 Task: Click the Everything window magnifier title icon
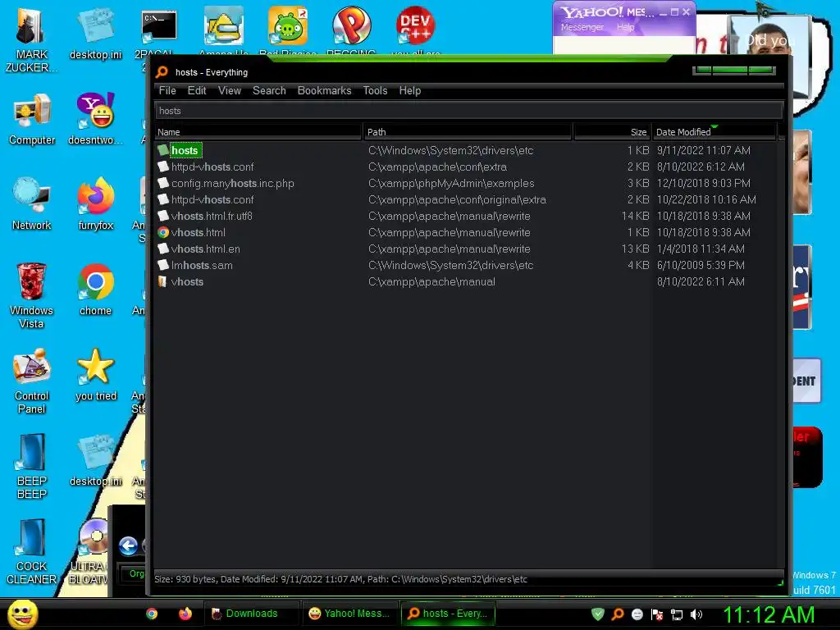162,72
